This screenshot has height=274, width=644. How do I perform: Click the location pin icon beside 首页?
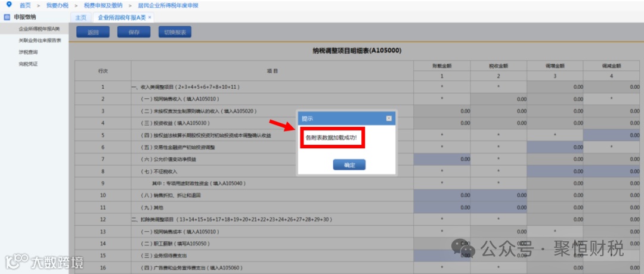[9, 5]
